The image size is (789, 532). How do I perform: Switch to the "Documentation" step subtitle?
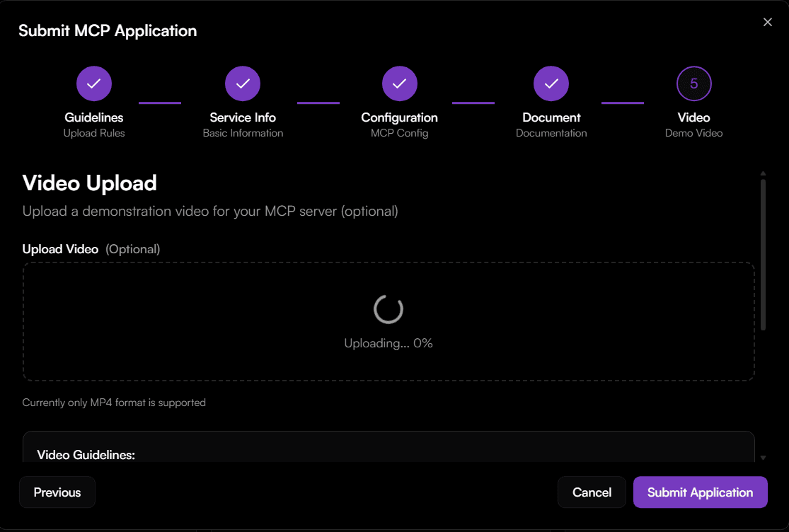pyautogui.click(x=551, y=133)
